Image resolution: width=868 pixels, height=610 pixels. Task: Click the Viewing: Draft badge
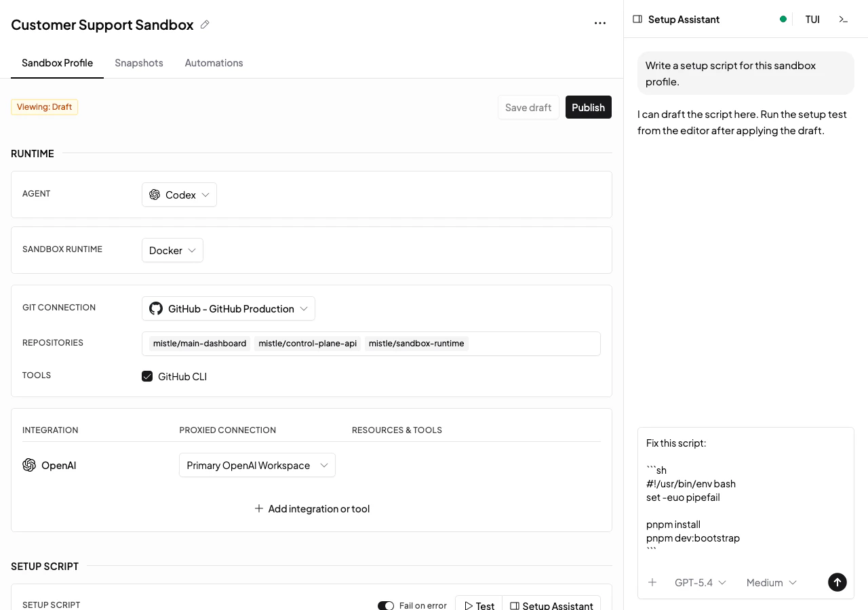pos(44,107)
